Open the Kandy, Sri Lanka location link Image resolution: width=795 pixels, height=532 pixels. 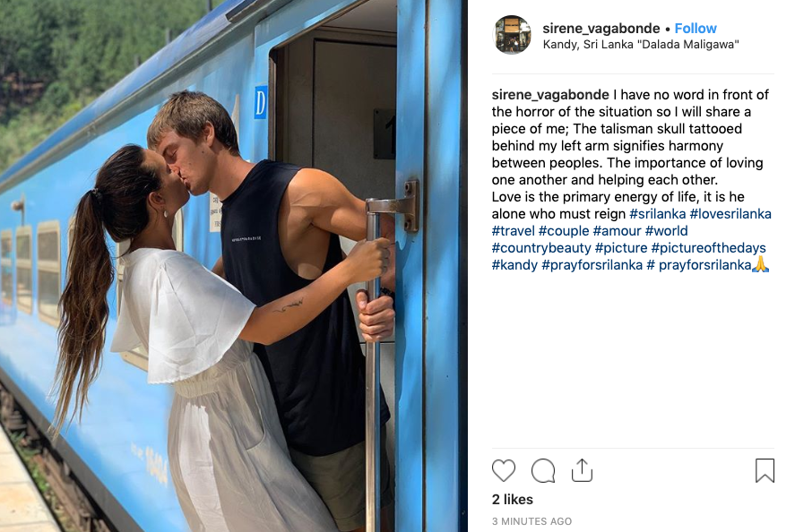(640, 45)
